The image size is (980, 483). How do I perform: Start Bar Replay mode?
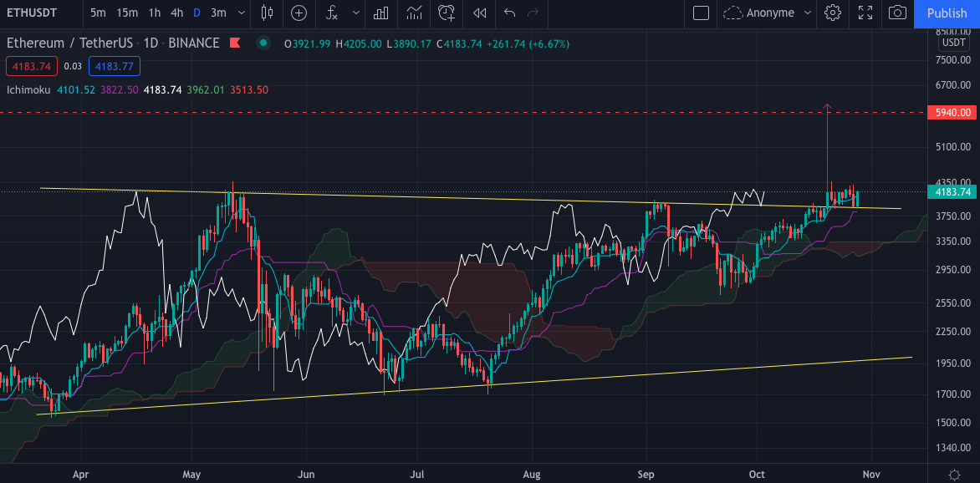click(478, 13)
